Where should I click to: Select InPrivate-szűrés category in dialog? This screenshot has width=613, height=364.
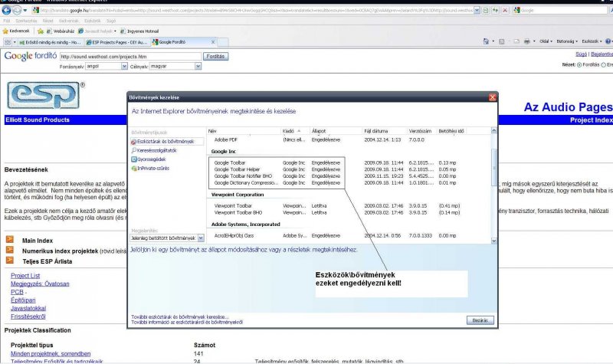[x=150, y=169]
